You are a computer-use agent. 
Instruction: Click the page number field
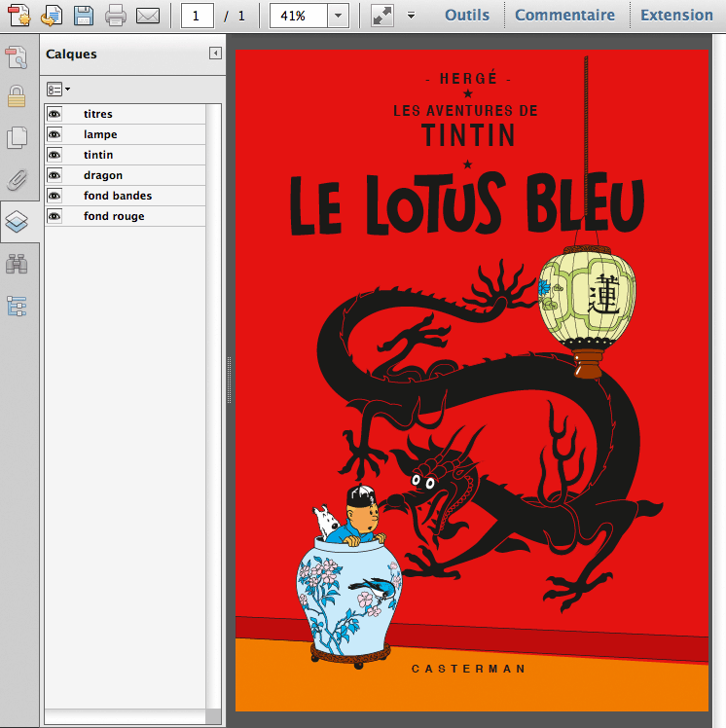(197, 16)
